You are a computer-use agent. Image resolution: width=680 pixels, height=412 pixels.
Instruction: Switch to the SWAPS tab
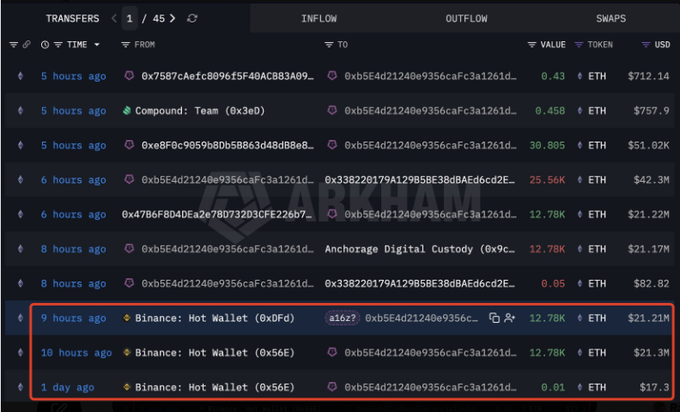pyautogui.click(x=611, y=19)
